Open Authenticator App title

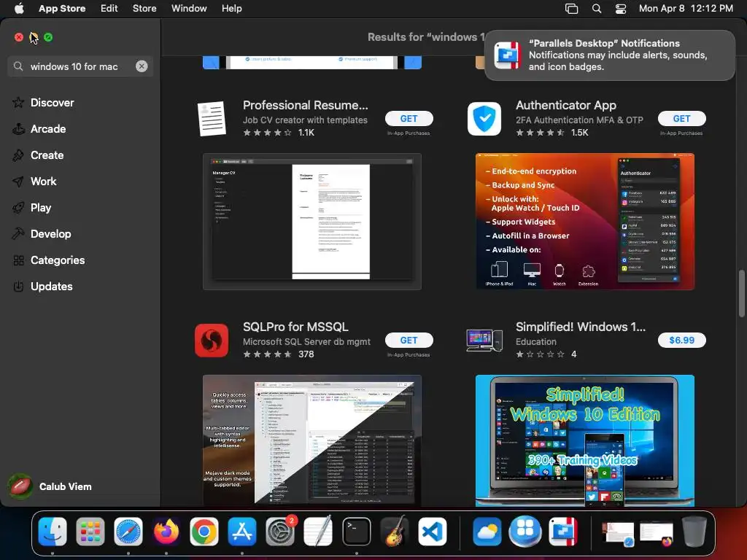click(566, 105)
